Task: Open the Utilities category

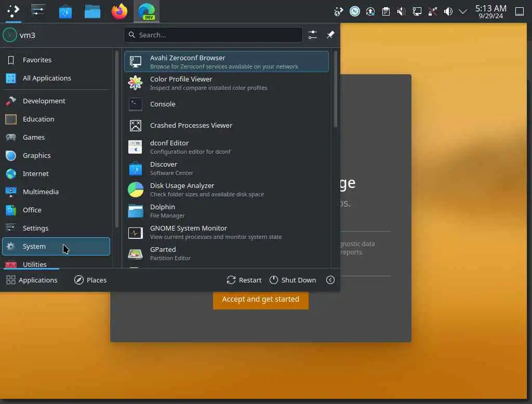Action: 56,263
